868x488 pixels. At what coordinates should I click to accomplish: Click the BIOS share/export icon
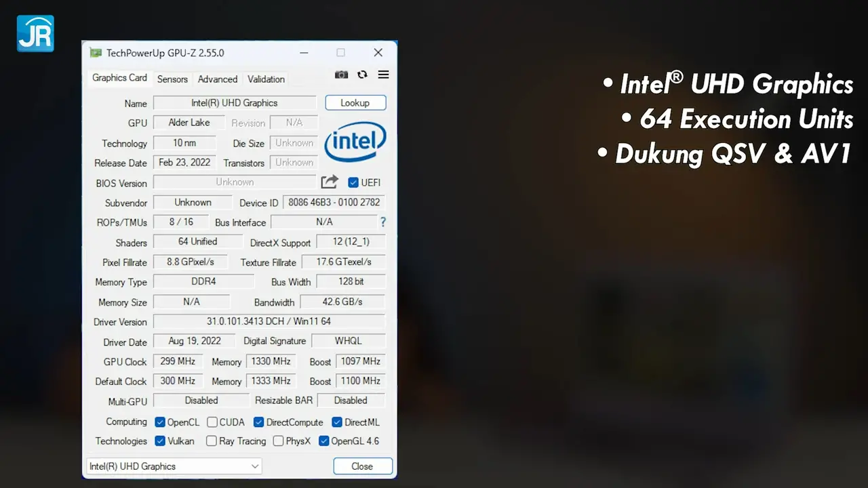pyautogui.click(x=330, y=182)
